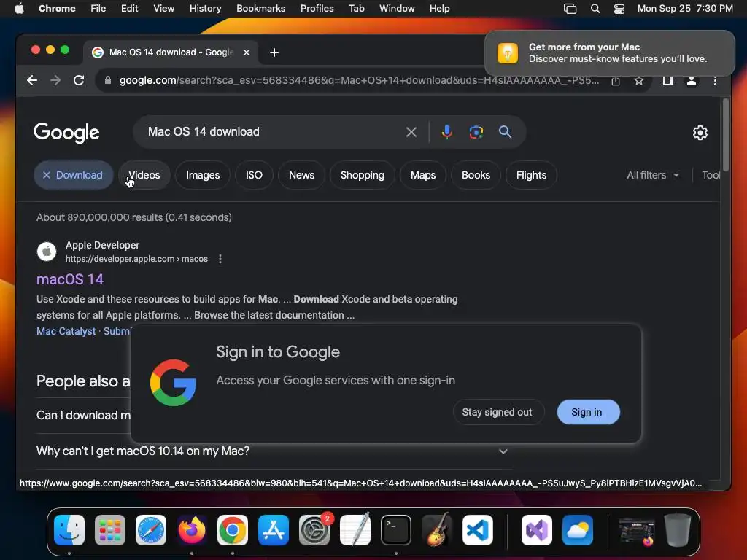Close the Mac OS 14 download tab
747x560 pixels.
(x=247, y=52)
